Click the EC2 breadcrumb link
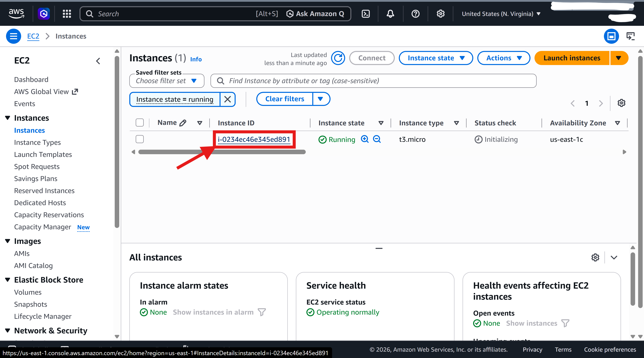This screenshot has height=358, width=644. click(33, 36)
